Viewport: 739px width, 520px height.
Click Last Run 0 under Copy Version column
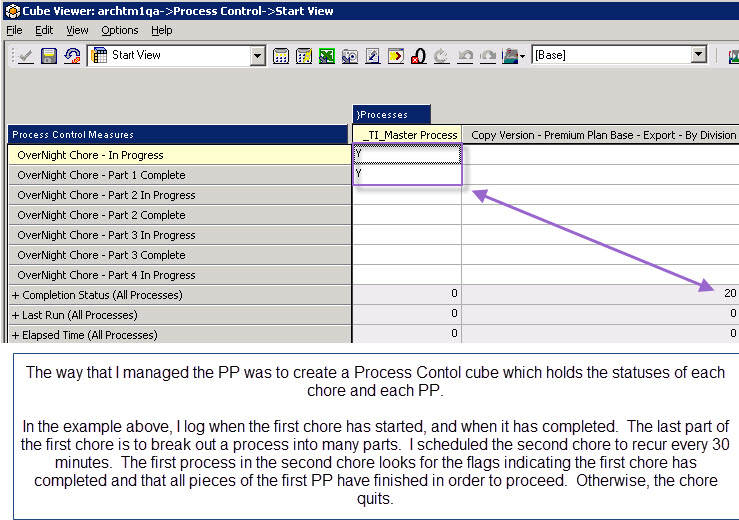point(600,314)
